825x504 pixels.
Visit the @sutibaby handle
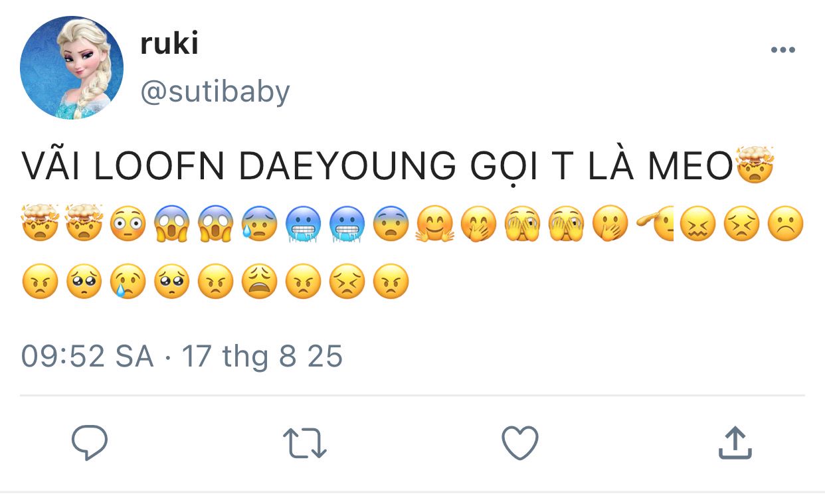(x=215, y=92)
